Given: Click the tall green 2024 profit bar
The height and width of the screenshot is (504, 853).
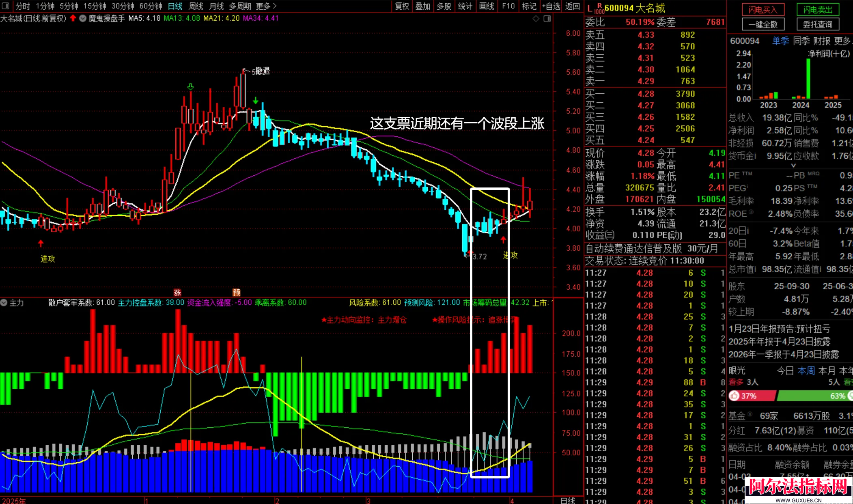Looking at the screenshot, I should point(808,79).
